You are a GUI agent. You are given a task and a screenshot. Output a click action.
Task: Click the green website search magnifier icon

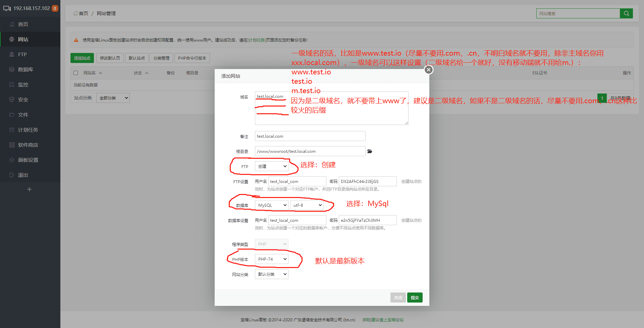(x=626, y=13)
